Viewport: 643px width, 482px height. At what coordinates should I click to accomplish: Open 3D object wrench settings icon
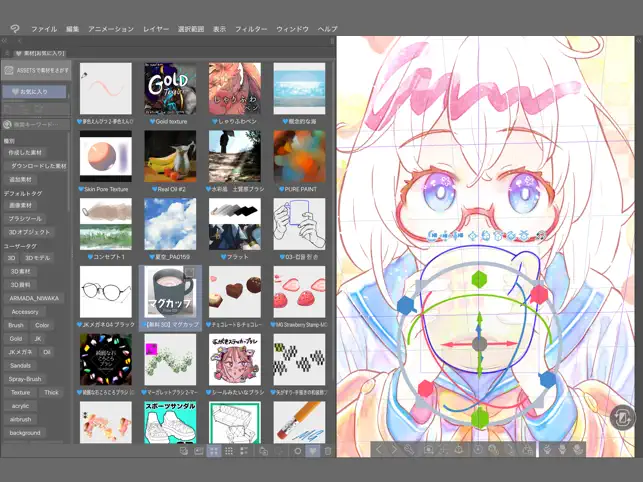409,450
